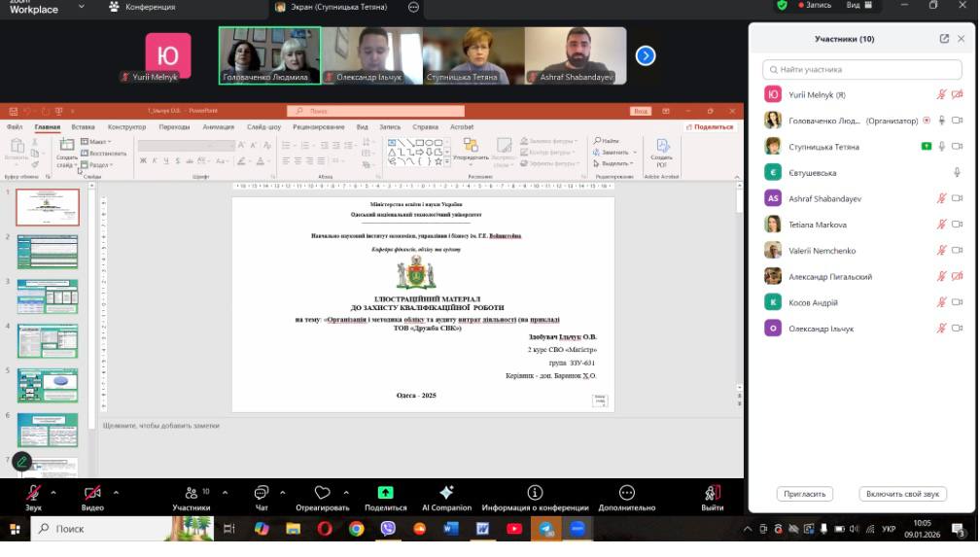Image resolution: width=980 pixels, height=557 pixels.
Task: Click the Включить свой звук button
Action: pyautogui.click(x=903, y=494)
